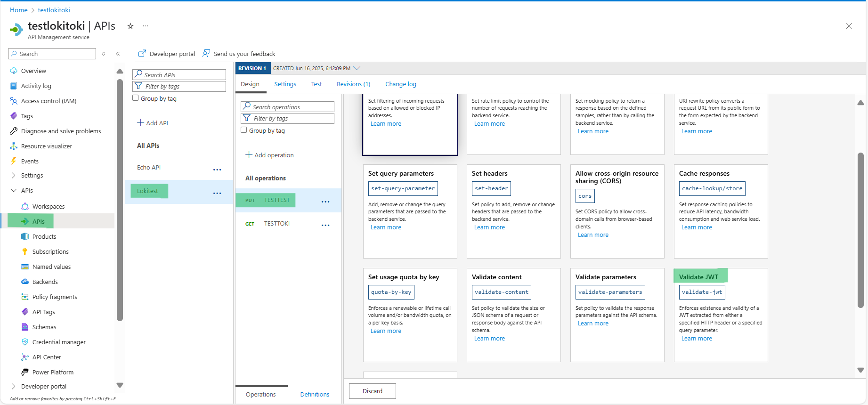
Task: Click the API Tags icon
Action: [x=25, y=312]
